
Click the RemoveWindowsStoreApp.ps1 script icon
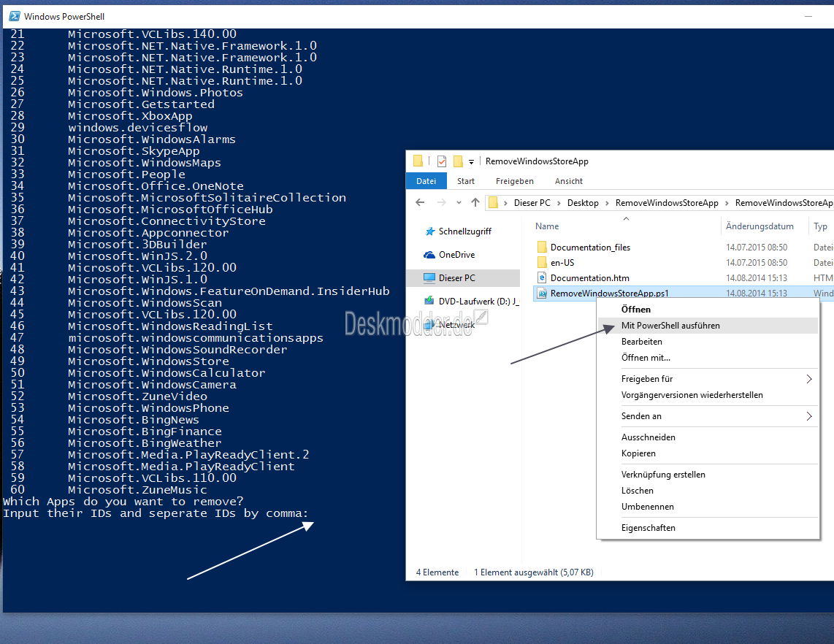(542, 293)
